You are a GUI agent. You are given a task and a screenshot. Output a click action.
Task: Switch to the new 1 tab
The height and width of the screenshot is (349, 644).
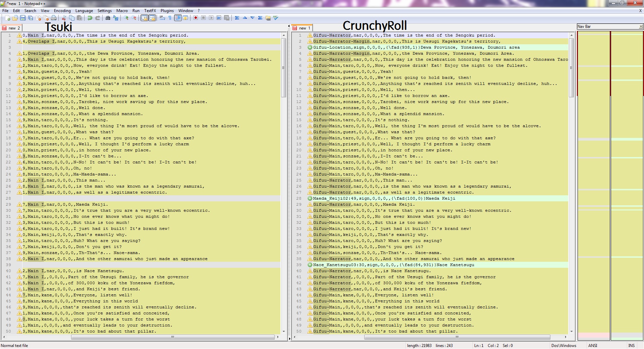[x=302, y=28]
